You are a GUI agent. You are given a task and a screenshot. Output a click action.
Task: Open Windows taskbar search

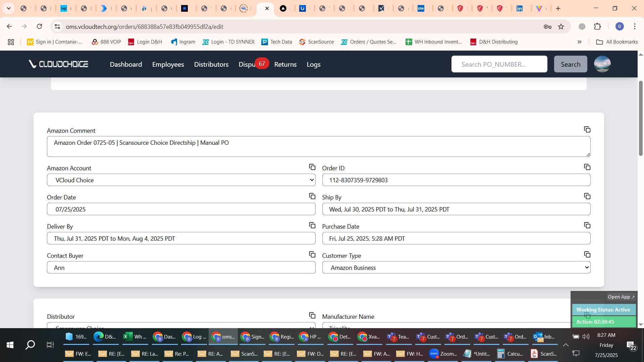click(x=30, y=345)
